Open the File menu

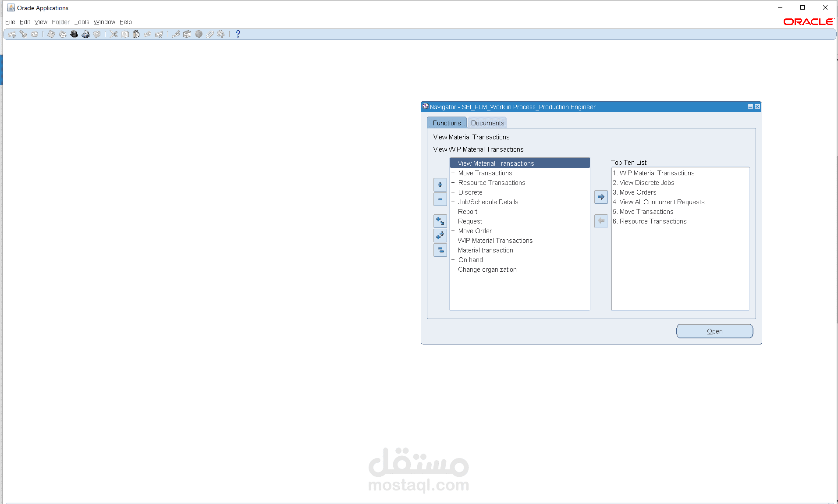tap(10, 22)
